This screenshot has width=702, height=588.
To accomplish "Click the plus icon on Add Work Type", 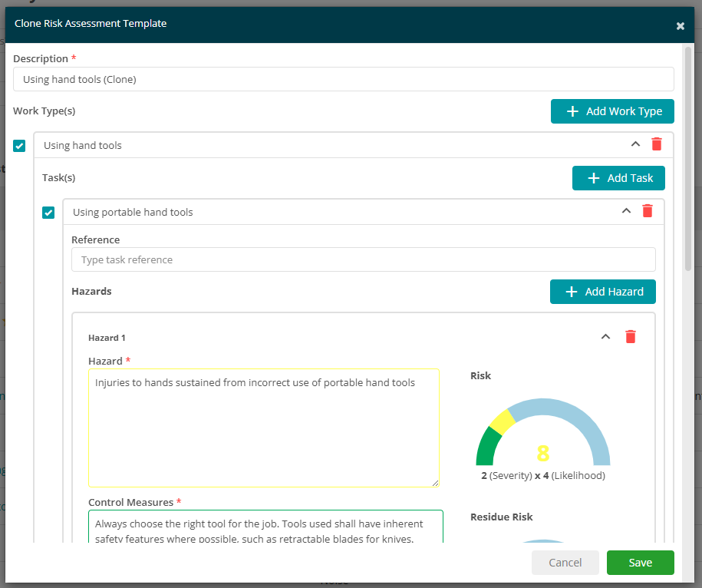I will point(572,111).
